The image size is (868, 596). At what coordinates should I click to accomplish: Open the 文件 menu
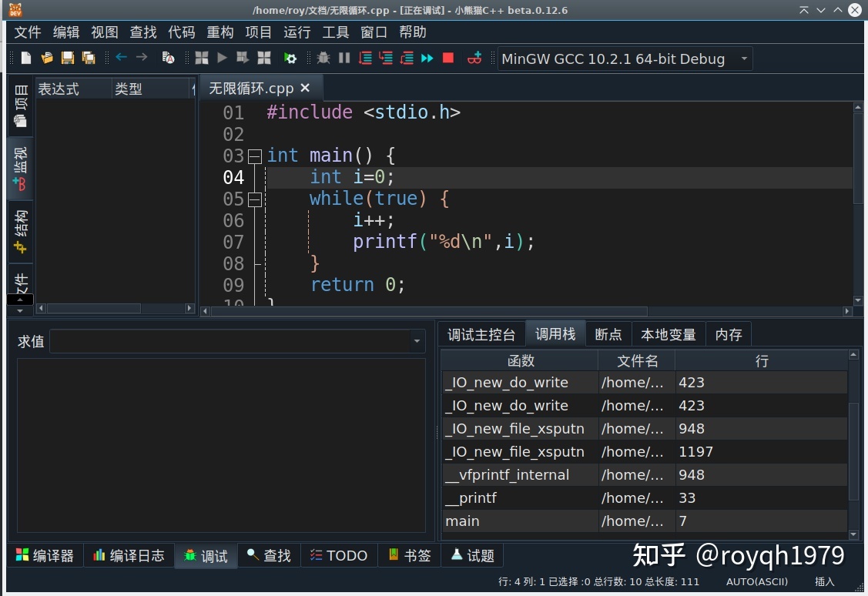(x=28, y=32)
